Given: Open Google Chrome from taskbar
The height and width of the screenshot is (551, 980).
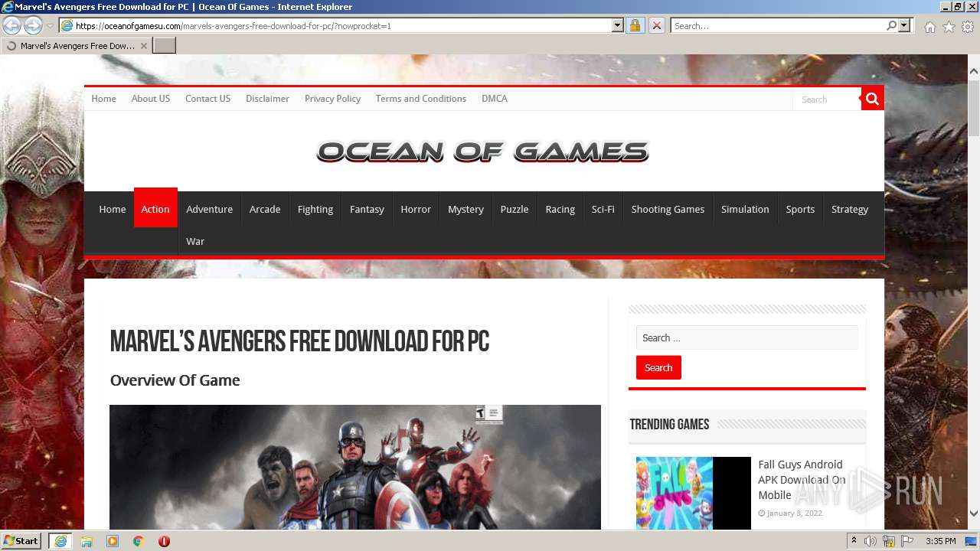Looking at the screenshot, I should click(x=139, y=541).
